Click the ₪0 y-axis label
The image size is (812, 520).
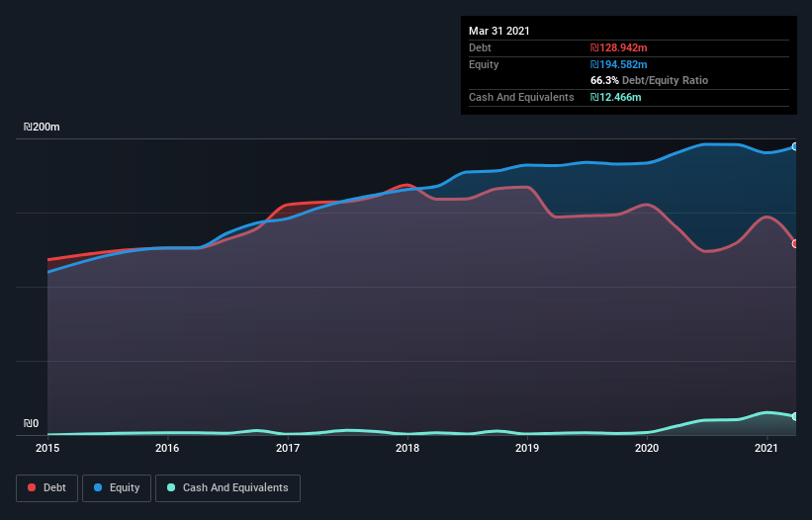tap(31, 423)
